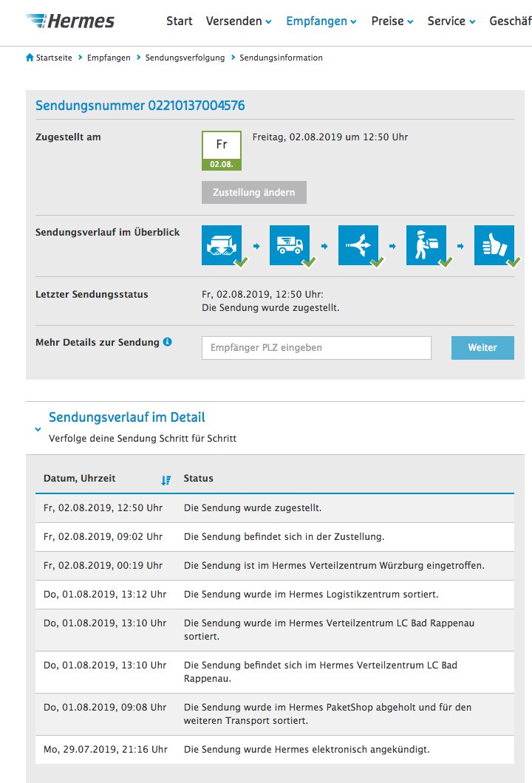The image size is (532, 783).
Task: Toggle the Datum sort order icon
Action: click(166, 479)
